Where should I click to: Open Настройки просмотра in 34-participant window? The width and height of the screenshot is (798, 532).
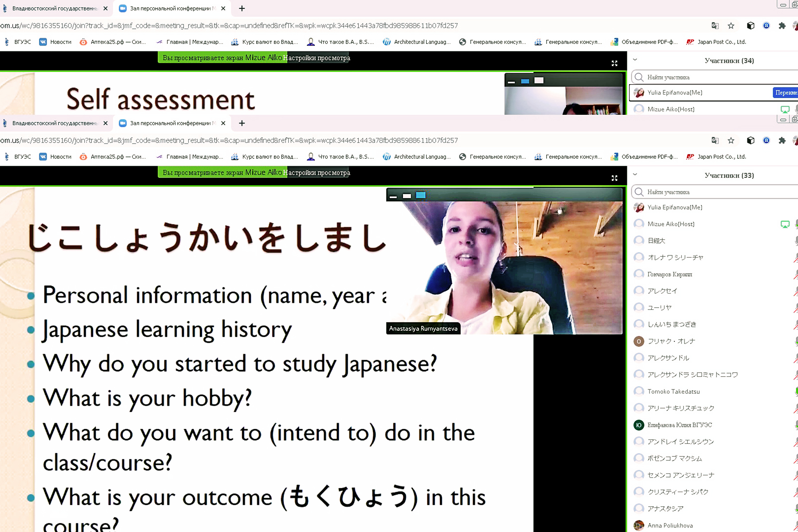pyautogui.click(x=317, y=58)
